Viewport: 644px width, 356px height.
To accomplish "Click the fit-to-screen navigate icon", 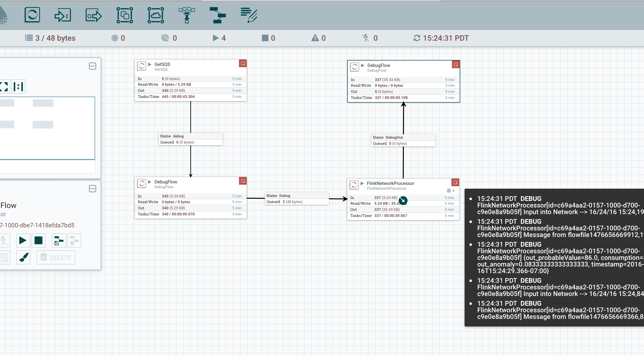I will (4, 86).
